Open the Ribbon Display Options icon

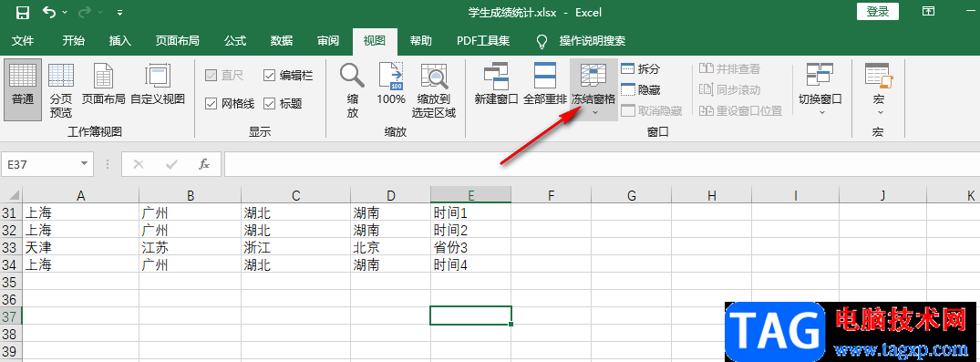[x=929, y=11]
